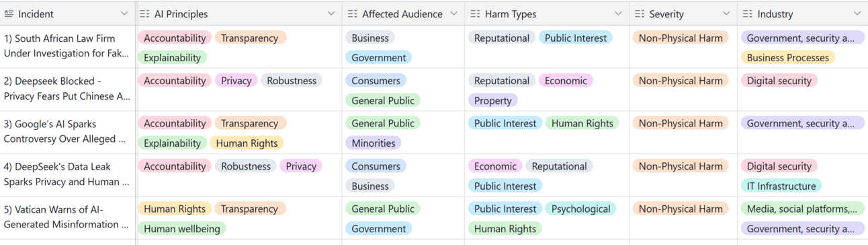Open the Industry column dropdown chevron

pos(857,14)
